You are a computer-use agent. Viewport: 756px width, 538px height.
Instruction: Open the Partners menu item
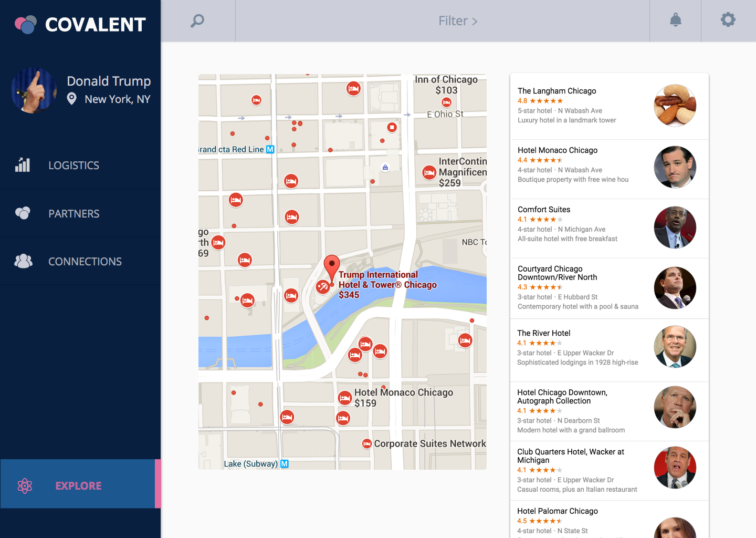tap(80, 213)
